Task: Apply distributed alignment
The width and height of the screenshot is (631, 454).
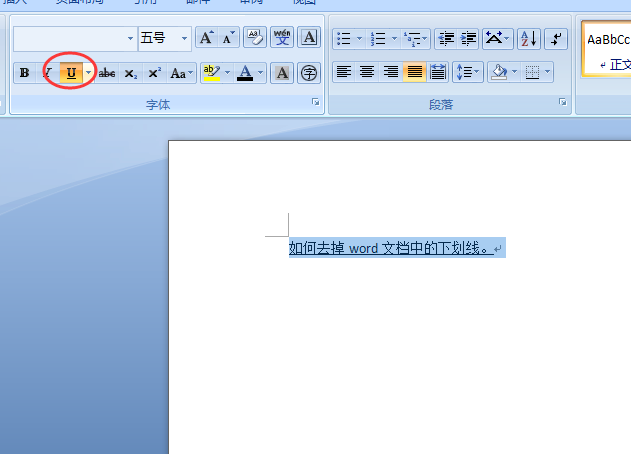Action: coord(438,72)
